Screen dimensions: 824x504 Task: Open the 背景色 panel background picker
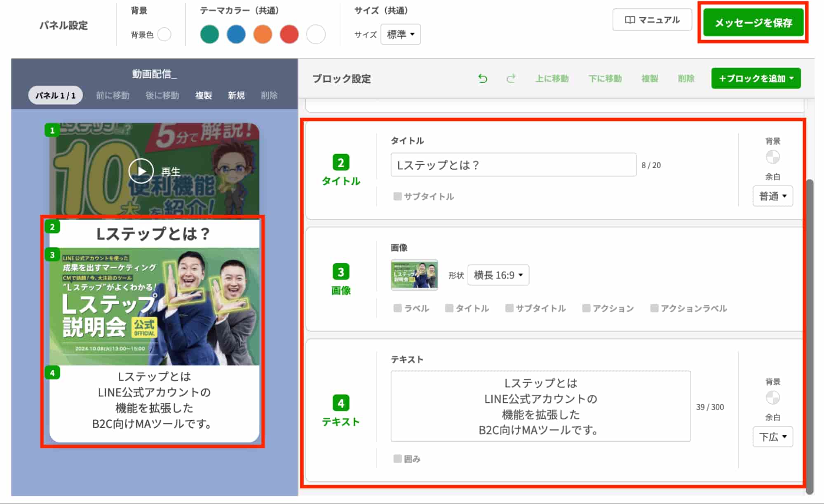(164, 35)
